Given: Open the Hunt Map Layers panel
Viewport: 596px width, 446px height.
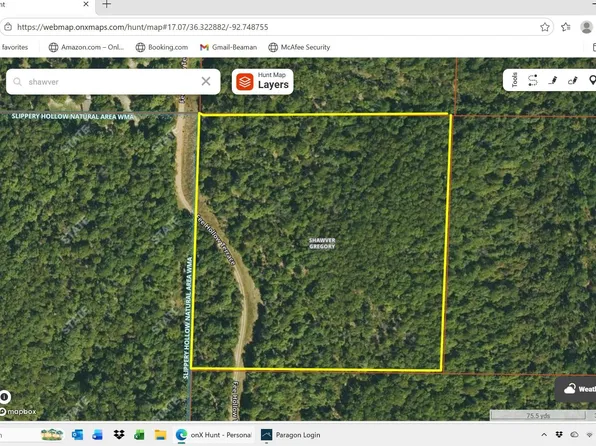Looking at the screenshot, I should point(263,81).
